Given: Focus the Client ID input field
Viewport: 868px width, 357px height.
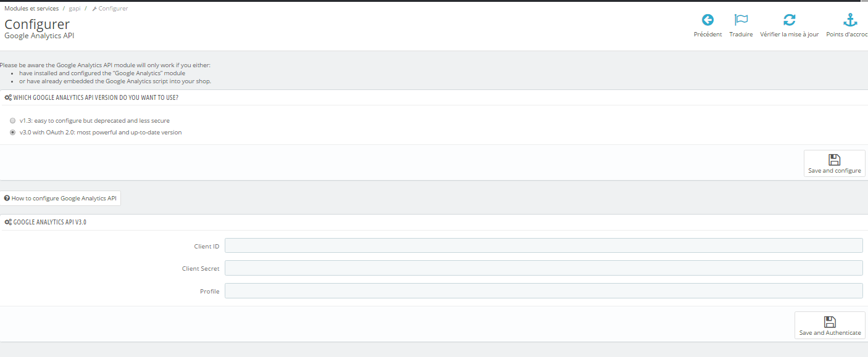Looking at the screenshot, I should click(x=543, y=245).
